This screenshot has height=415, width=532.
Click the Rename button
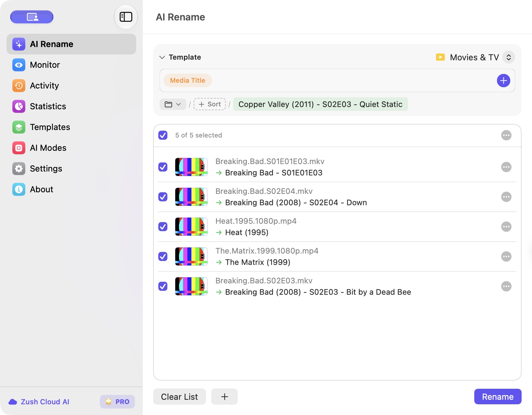(498, 397)
